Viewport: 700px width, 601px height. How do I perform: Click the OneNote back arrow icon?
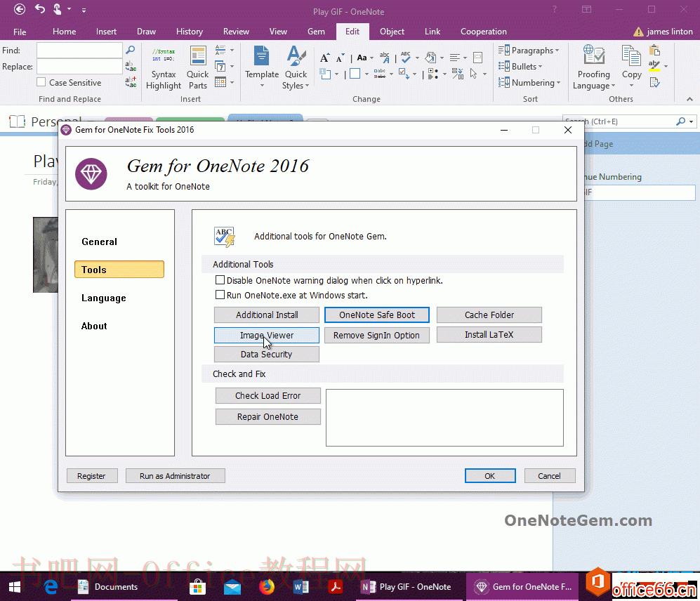click(20, 9)
